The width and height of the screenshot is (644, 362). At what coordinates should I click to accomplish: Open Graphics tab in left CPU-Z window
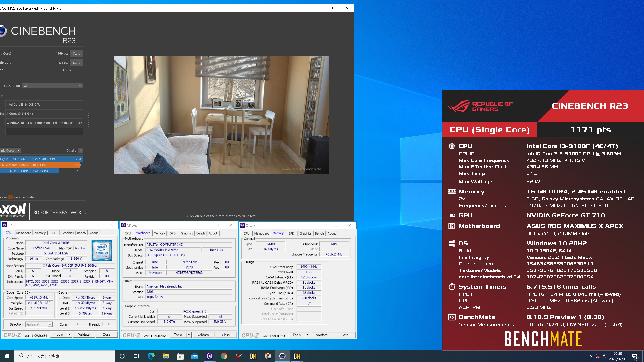[67, 233]
